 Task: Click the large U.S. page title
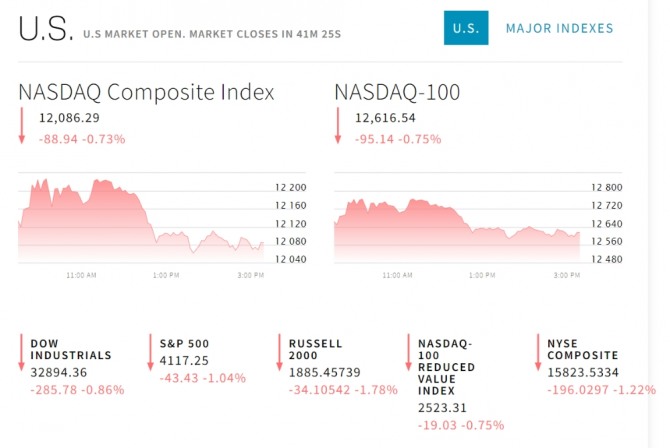tap(45, 30)
